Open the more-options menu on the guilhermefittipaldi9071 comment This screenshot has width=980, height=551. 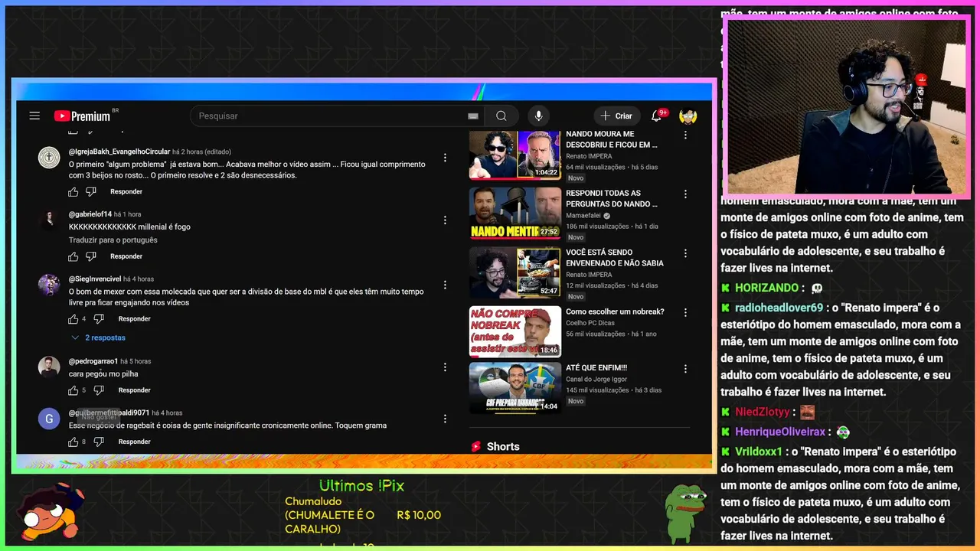[x=445, y=419]
